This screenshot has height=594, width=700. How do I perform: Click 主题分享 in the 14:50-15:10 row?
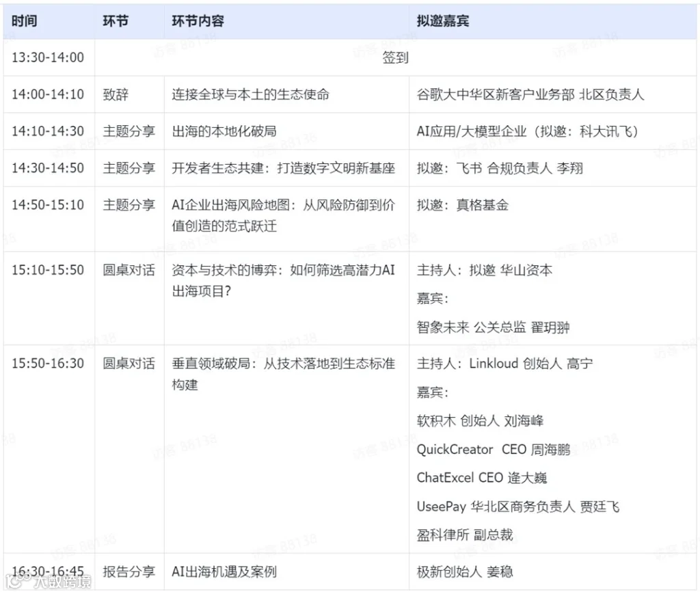click(129, 205)
